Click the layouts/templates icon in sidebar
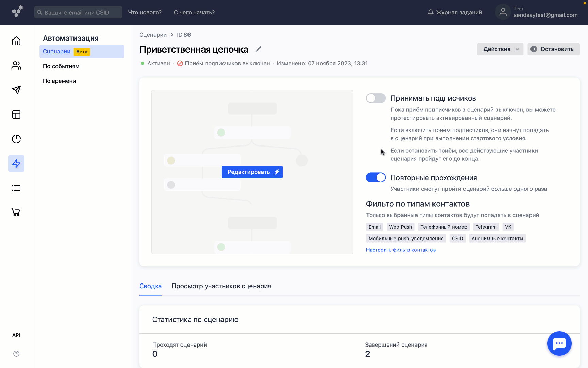The height and width of the screenshot is (368, 588). [x=16, y=114]
